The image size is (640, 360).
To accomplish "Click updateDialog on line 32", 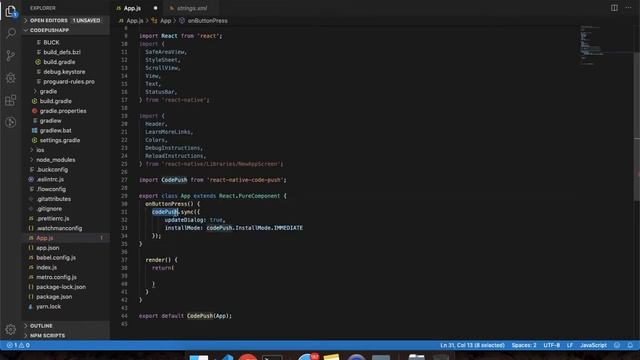I will tap(184, 220).
